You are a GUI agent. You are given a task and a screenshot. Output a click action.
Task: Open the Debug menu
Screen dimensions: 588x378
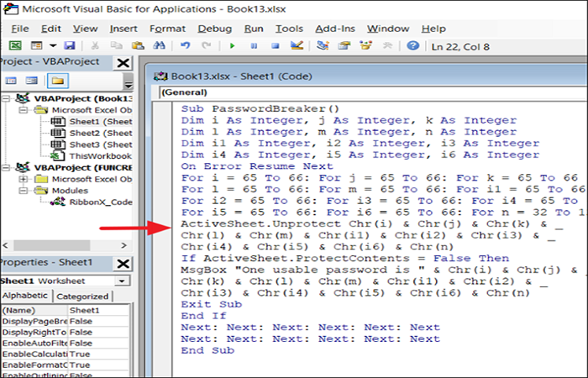(x=214, y=29)
